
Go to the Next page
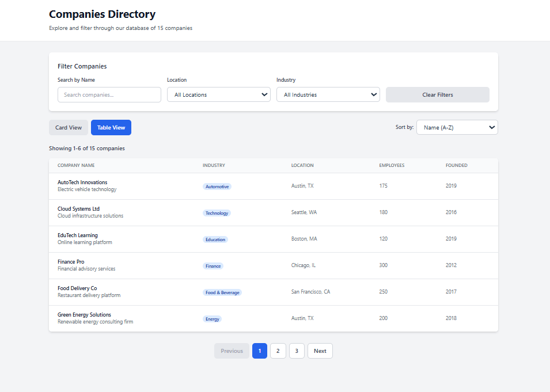[x=320, y=351]
